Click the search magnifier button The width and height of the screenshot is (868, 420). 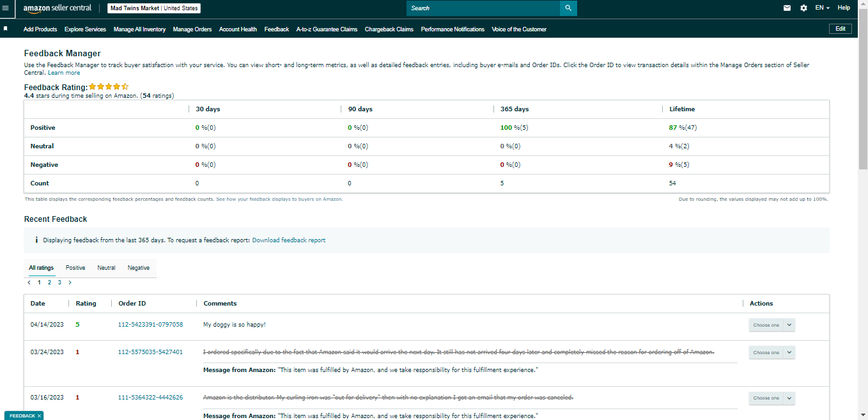point(568,8)
